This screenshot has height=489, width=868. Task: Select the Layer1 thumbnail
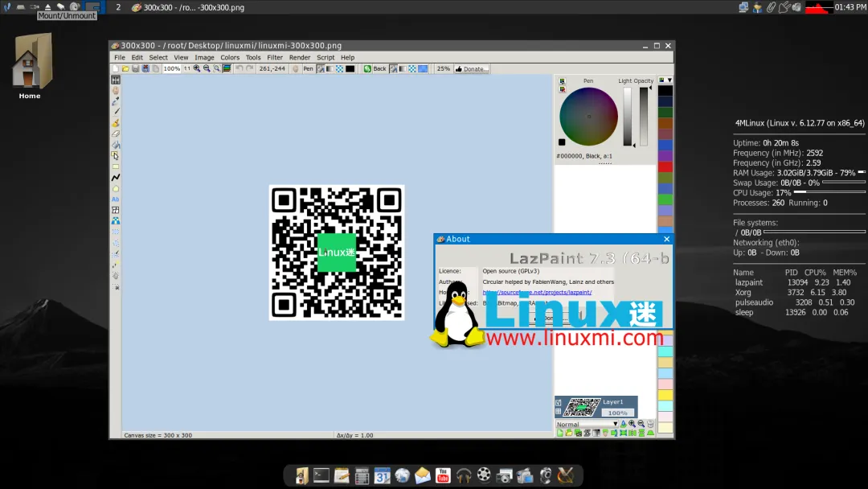click(x=582, y=408)
